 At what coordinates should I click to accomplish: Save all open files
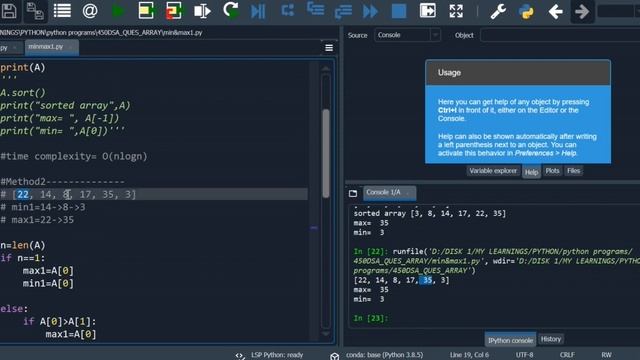35,11
